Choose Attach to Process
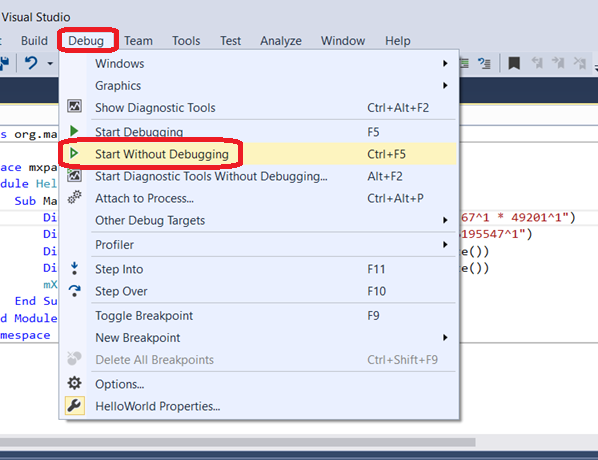The width and height of the screenshot is (598, 460). point(258,198)
